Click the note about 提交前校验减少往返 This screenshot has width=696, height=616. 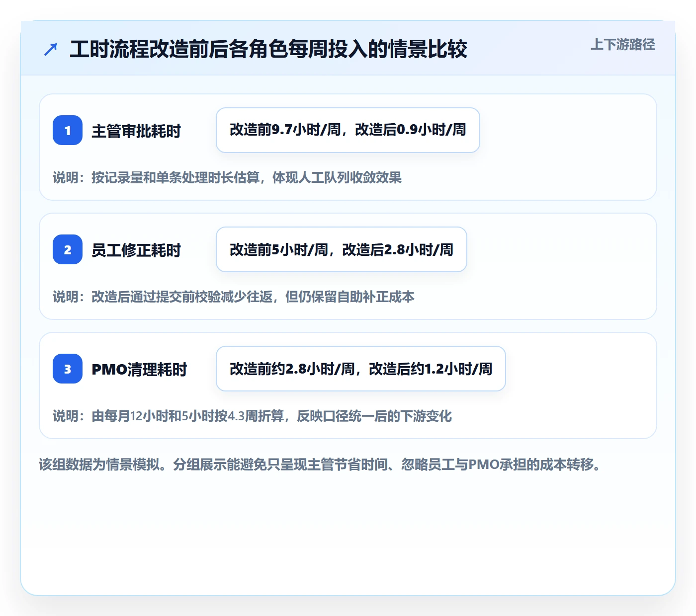coord(234,297)
